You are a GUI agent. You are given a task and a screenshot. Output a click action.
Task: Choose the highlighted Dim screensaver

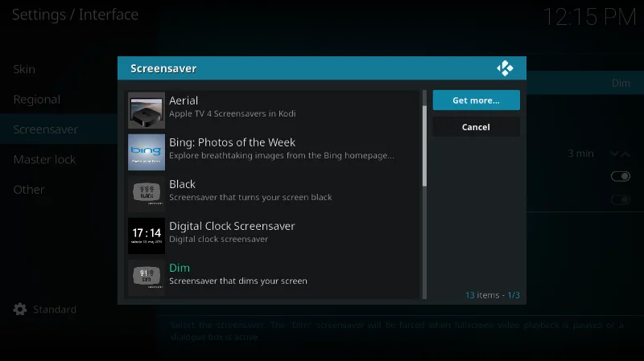coord(272,277)
